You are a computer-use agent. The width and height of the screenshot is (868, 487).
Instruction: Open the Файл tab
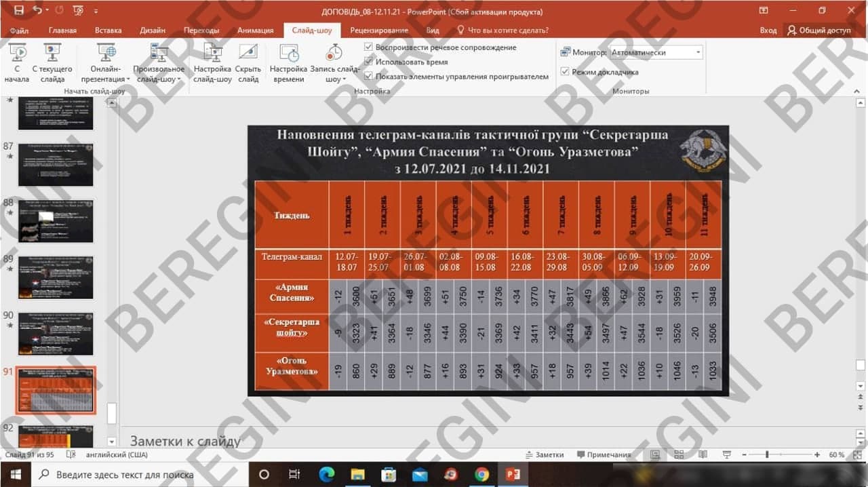(19, 31)
